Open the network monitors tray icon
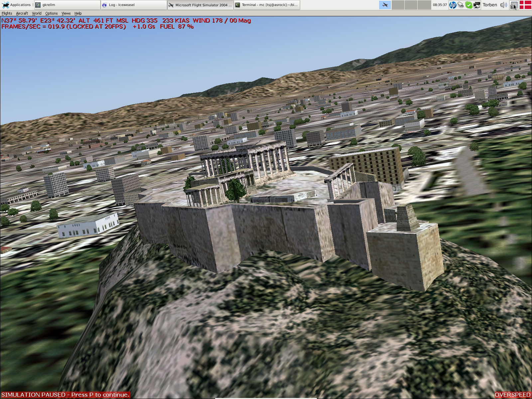The height and width of the screenshot is (399, 532). [476, 5]
